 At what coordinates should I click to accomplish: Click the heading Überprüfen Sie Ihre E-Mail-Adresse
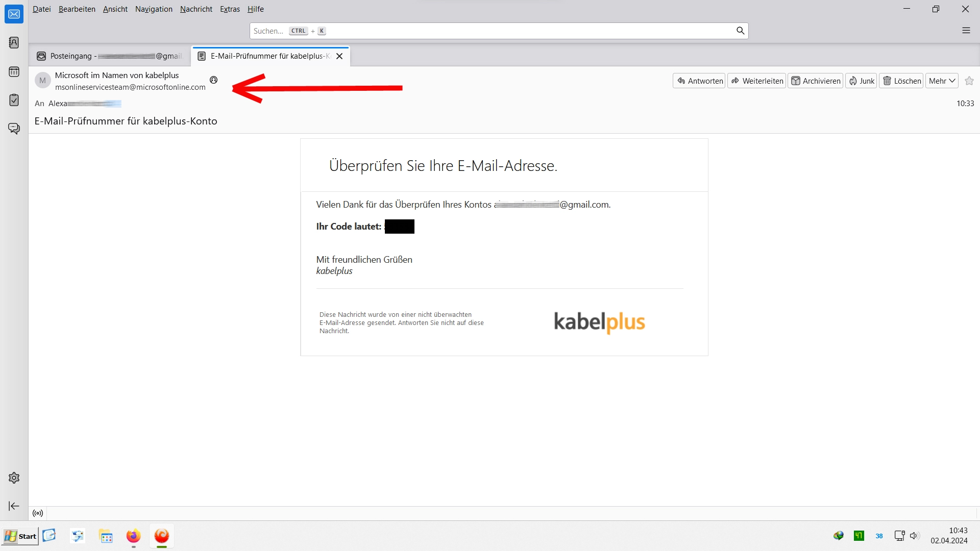(443, 166)
